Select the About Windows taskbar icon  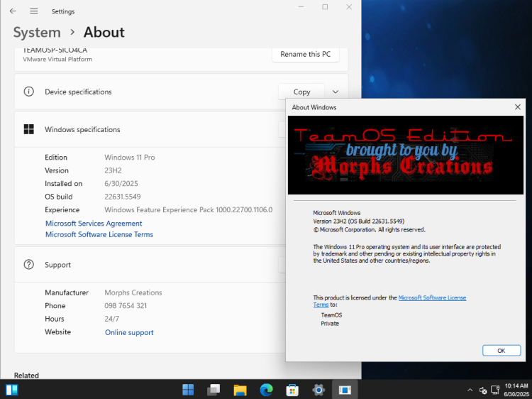(x=345, y=390)
